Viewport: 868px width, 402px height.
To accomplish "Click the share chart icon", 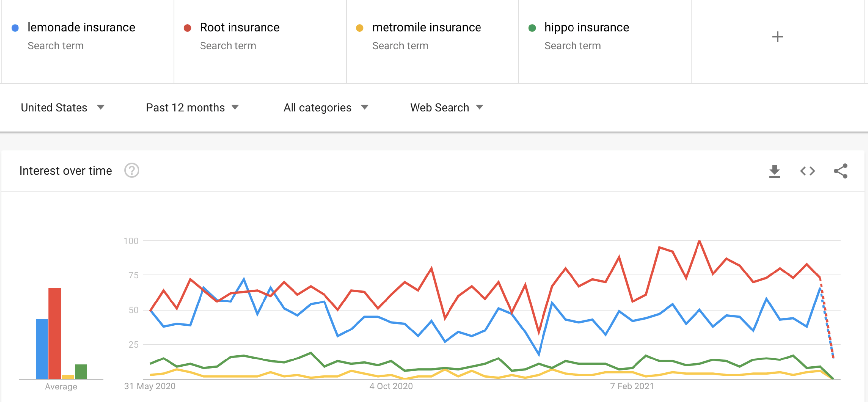I will [x=840, y=171].
